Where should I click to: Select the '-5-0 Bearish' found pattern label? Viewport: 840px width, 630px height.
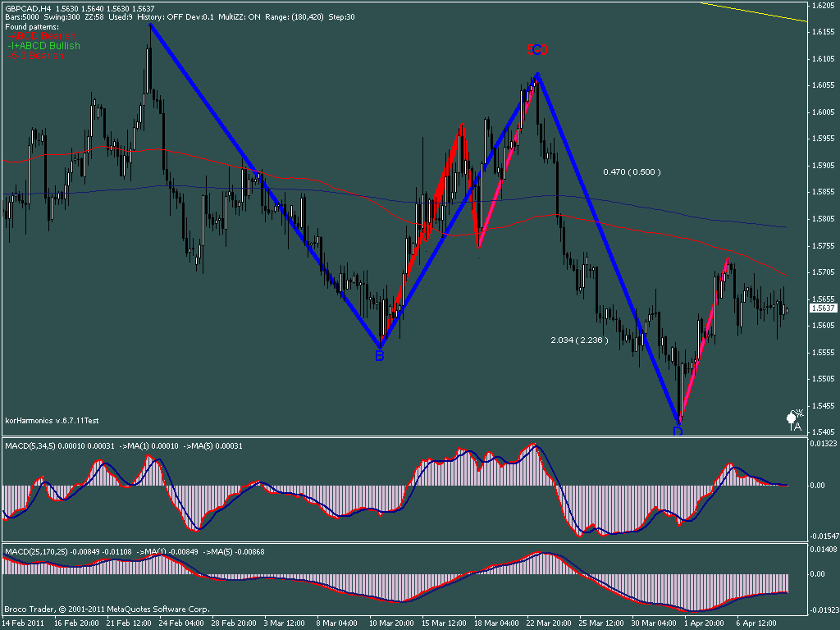36,55
